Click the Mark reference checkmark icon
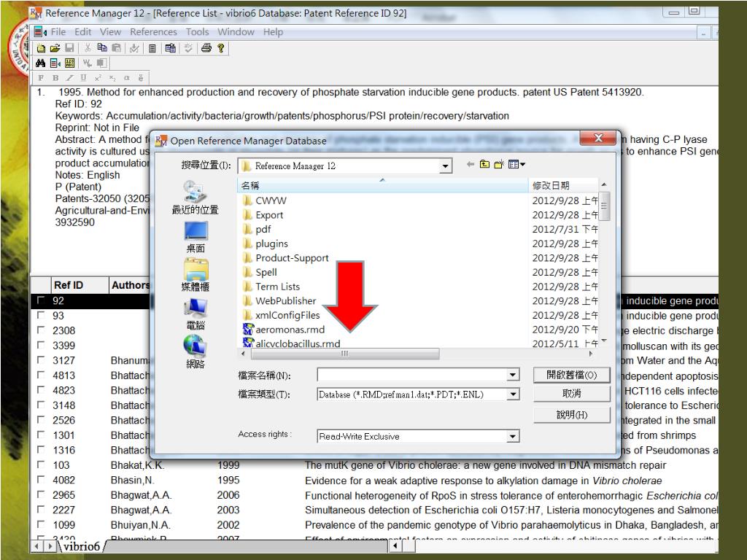 coord(135,48)
